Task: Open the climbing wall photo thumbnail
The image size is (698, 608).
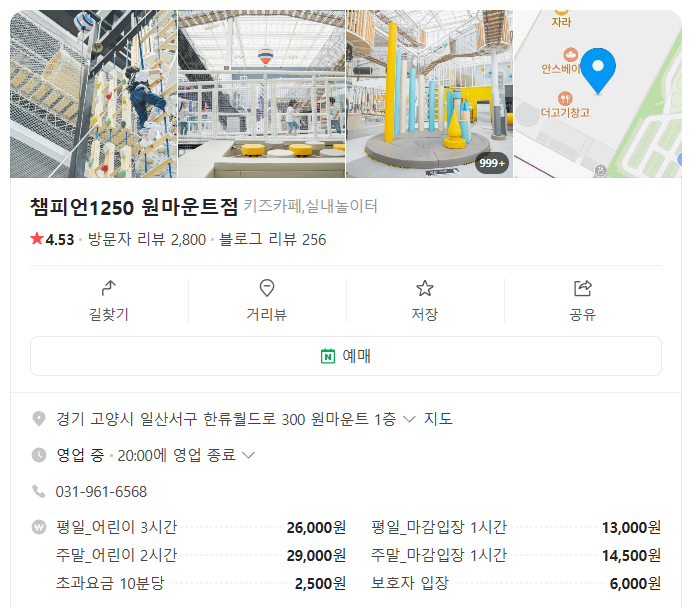Action: (93, 94)
